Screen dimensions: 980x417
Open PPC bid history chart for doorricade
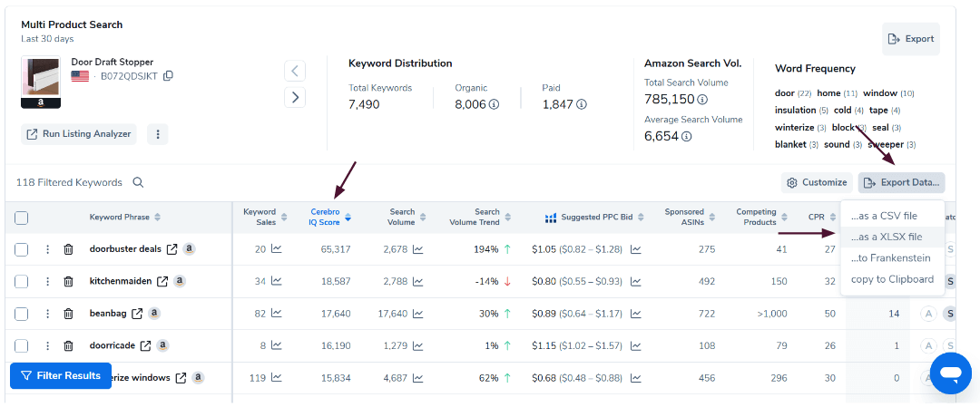click(x=636, y=345)
